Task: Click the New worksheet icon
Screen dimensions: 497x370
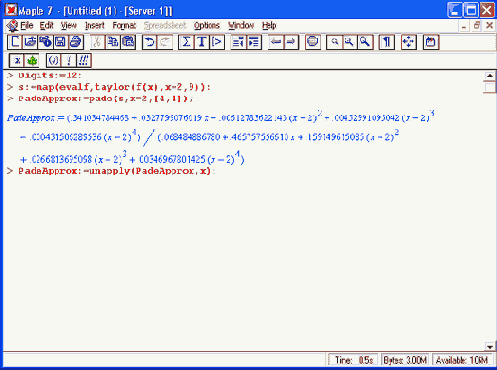Action: point(15,42)
